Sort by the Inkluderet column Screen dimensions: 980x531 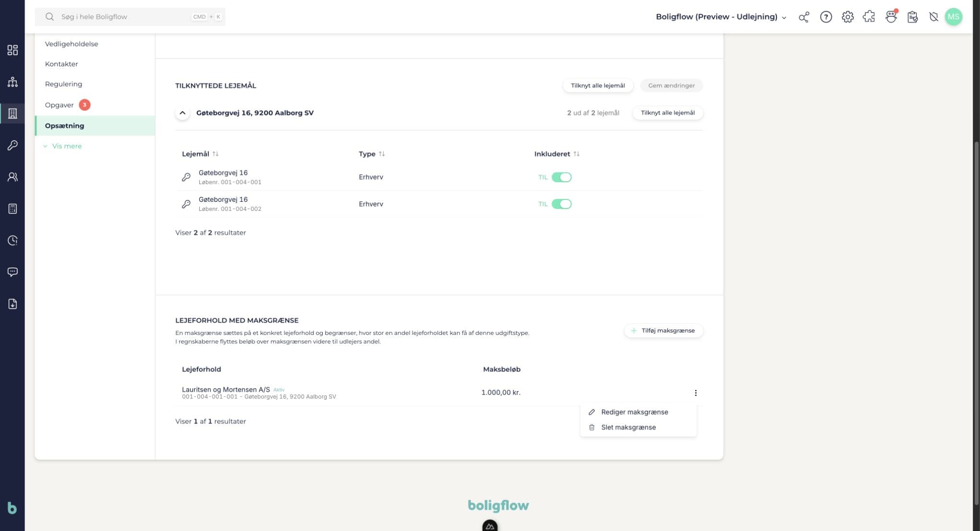(x=557, y=154)
